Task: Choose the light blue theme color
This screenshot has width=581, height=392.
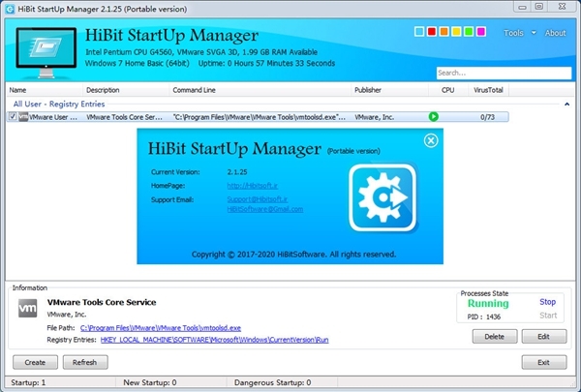Action: pos(419,32)
